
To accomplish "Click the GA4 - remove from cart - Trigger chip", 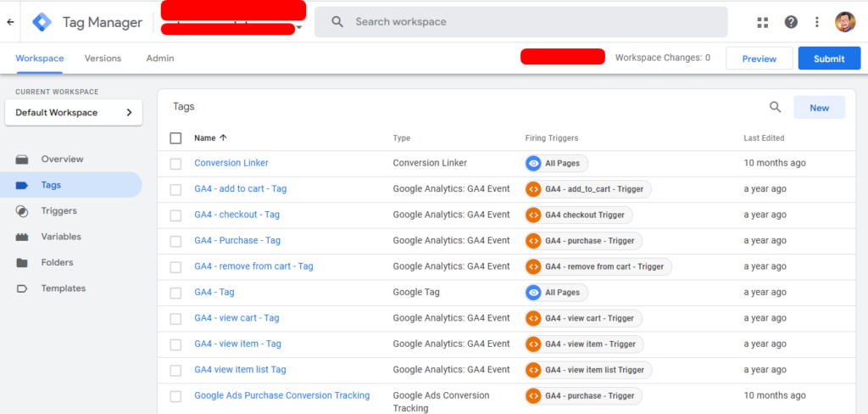I will 598,266.
